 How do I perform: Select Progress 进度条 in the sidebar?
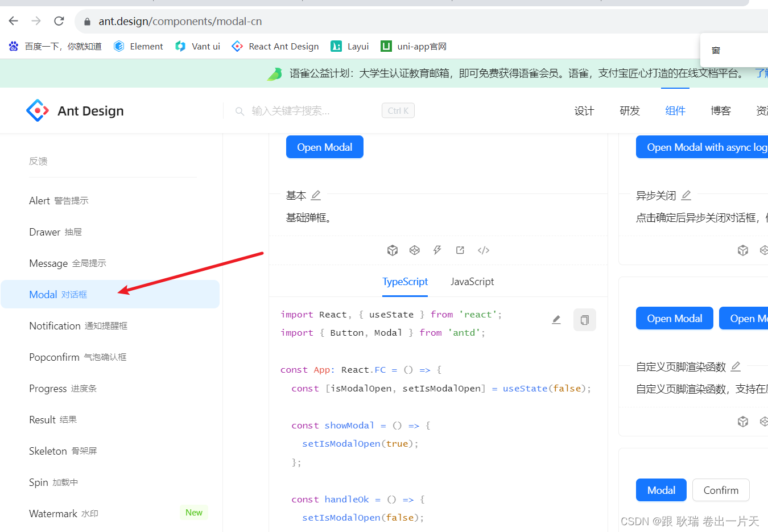click(110, 388)
